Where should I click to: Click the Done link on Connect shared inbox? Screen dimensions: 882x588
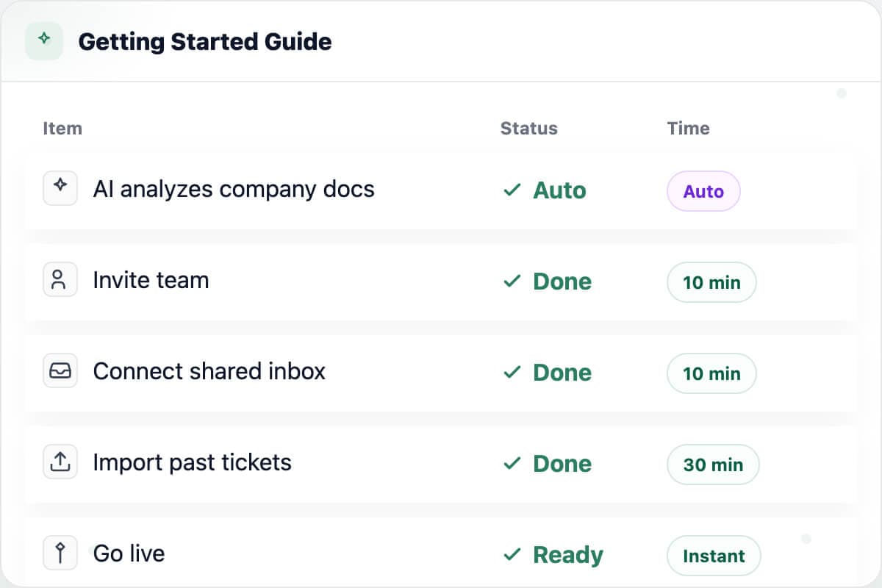562,373
